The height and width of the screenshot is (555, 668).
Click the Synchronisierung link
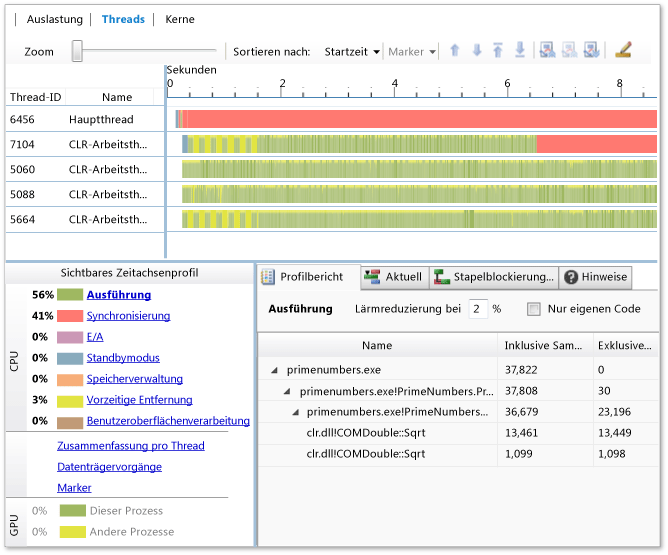128,316
